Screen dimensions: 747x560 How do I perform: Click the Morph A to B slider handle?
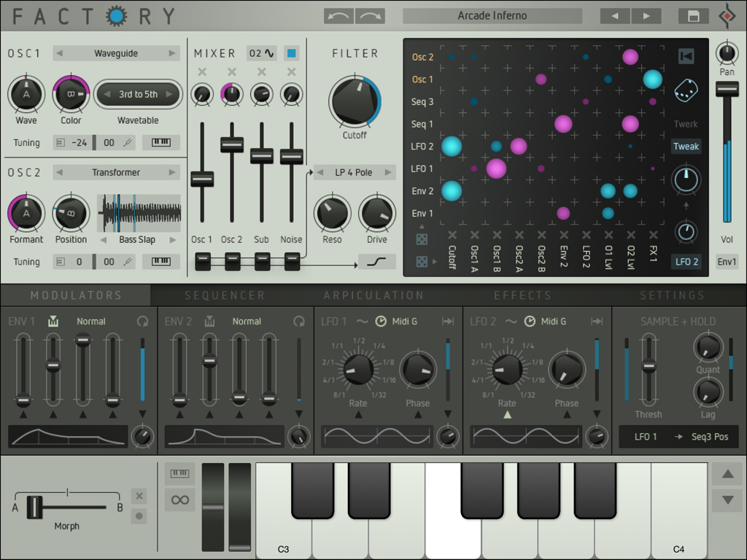coord(34,507)
